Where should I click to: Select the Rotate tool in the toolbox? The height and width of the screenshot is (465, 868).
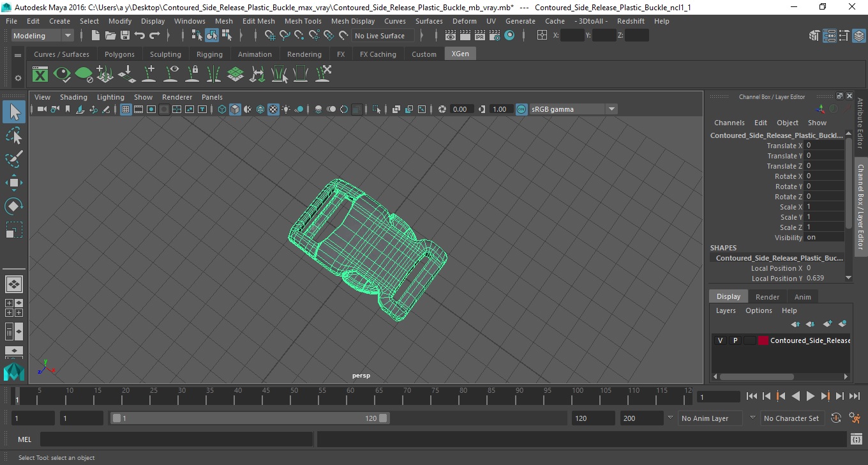[14, 206]
